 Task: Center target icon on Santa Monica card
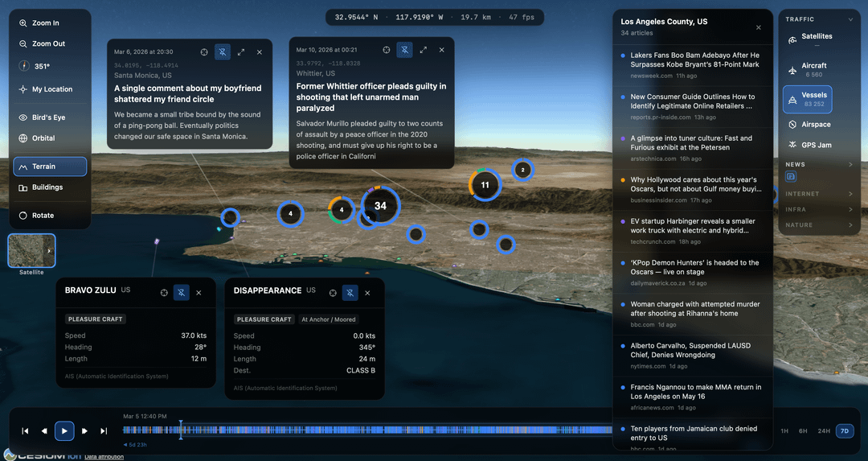pos(204,52)
